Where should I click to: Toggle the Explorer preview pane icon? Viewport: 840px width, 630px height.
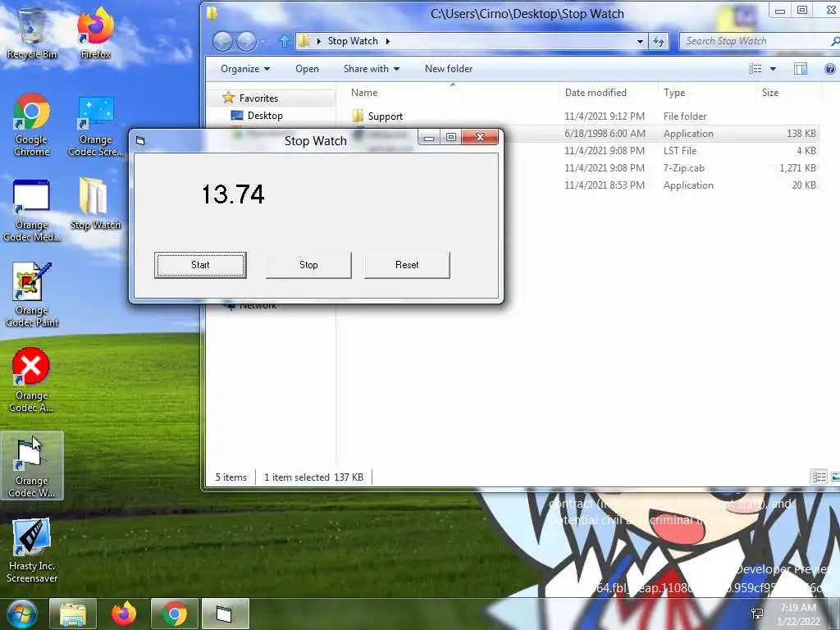(x=801, y=69)
